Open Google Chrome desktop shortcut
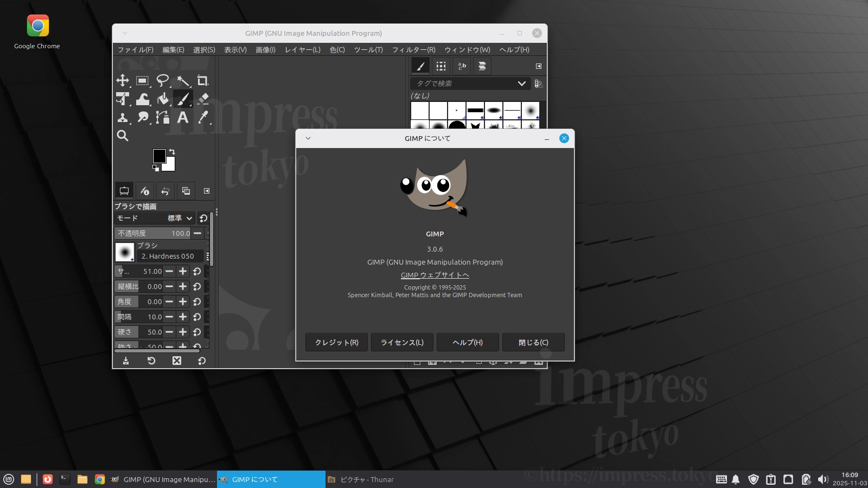868x488 pixels. tap(37, 32)
